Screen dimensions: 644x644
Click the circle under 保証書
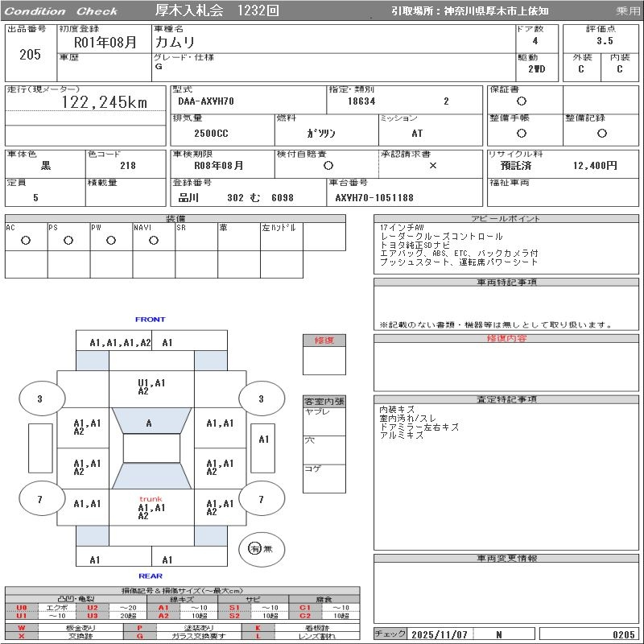click(x=522, y=101)
